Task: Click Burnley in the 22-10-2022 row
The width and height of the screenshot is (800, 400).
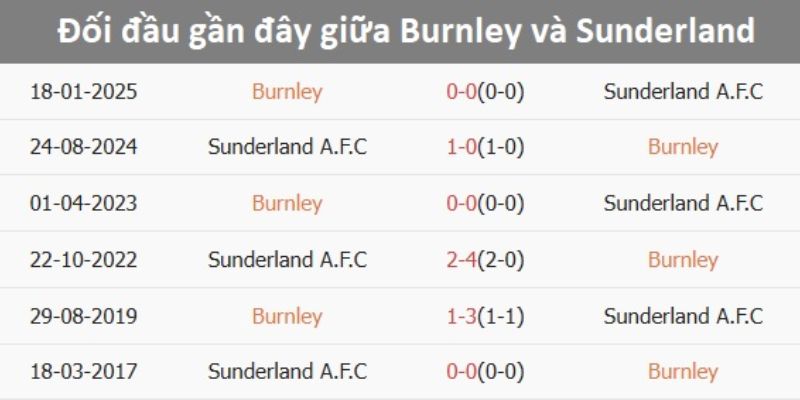Action: click(683, 260)
